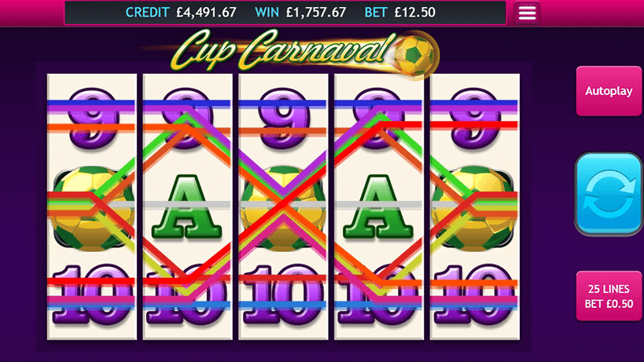Click purple 9 on first reel
Image resolution: width=644 pixels, height=362 pixels.
pos(92,119)
